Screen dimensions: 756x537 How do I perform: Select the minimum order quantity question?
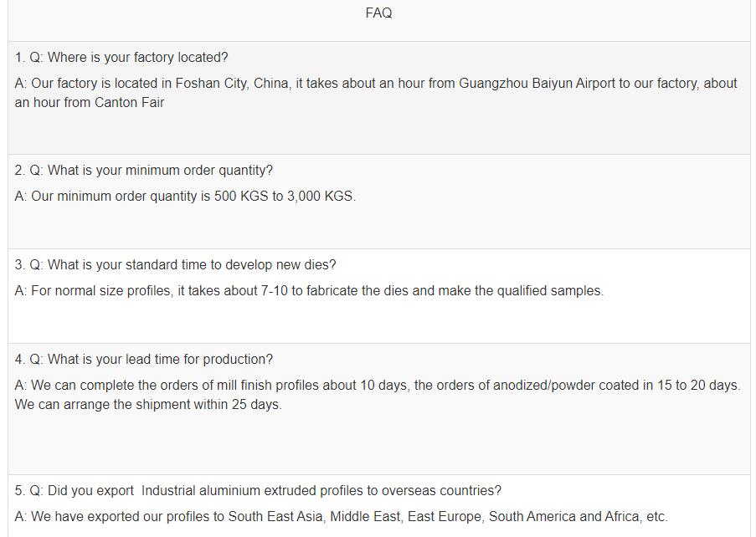point(144,171)
